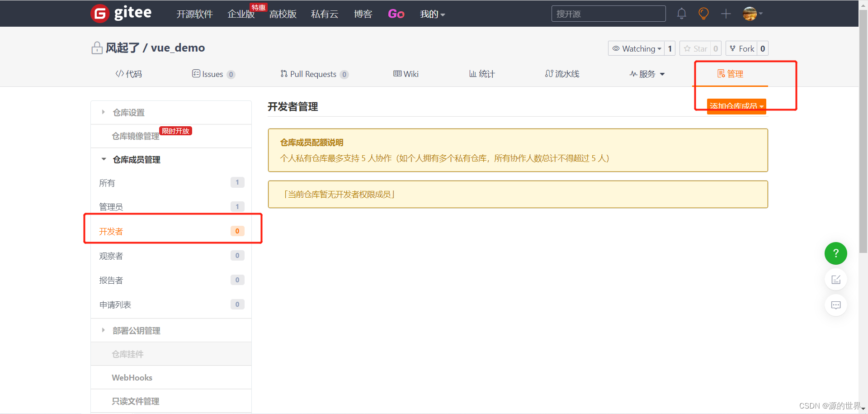Click the private repository lock icon
The width and height of the screenshot is (868, 414).
[x=97, y=48]
